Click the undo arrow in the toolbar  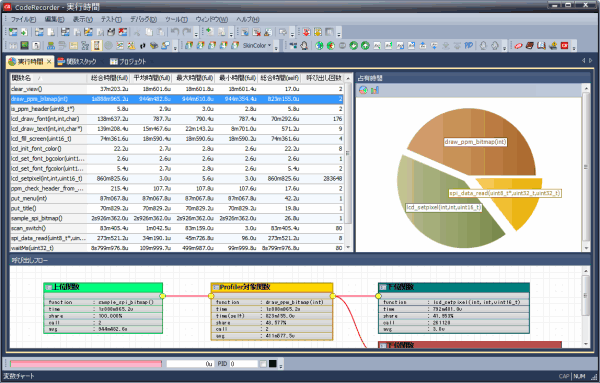point(174,32)
